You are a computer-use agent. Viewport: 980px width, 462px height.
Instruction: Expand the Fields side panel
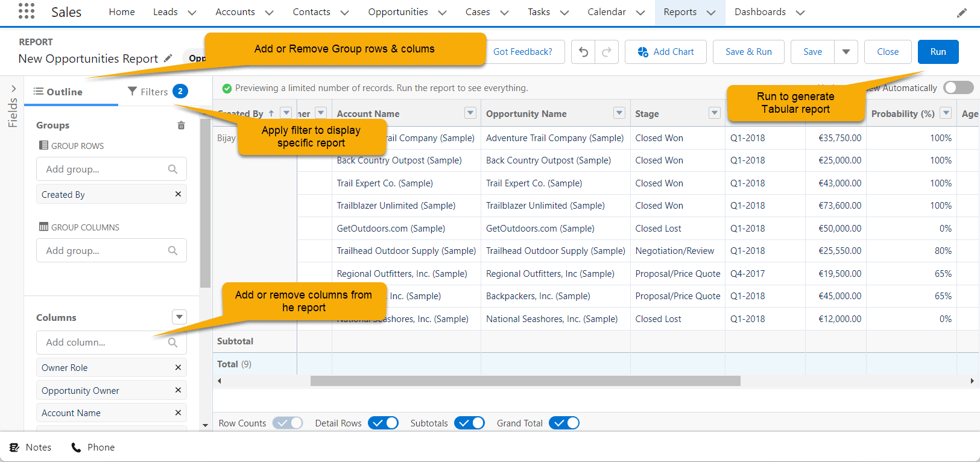pos(13,89)
